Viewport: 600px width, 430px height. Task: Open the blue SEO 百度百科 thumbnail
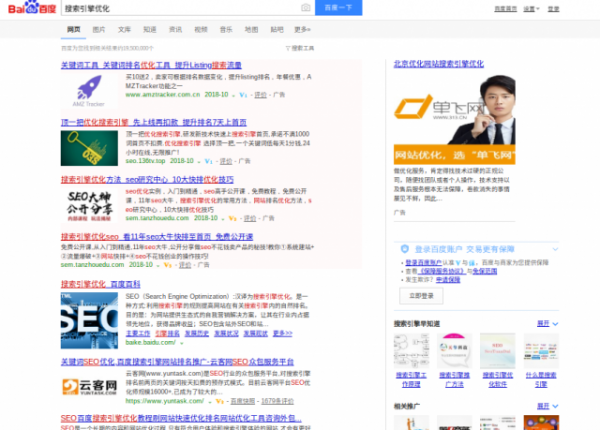coord(89,321)
